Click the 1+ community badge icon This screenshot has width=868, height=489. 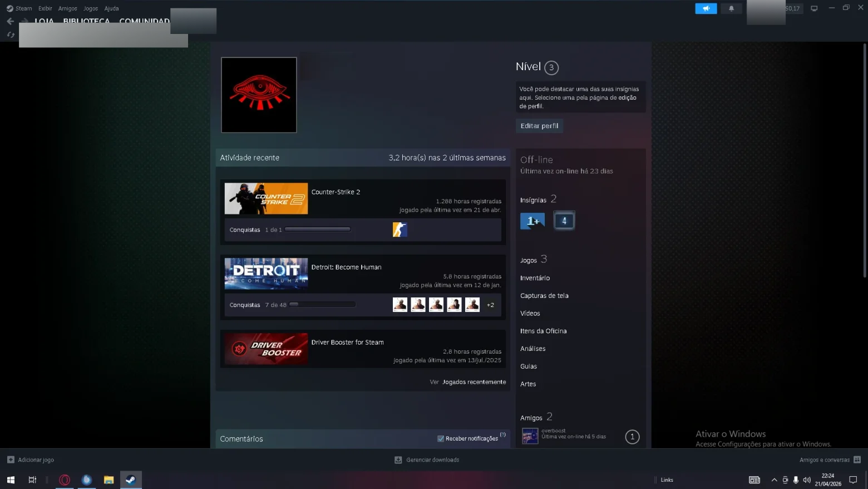point(532,221)
